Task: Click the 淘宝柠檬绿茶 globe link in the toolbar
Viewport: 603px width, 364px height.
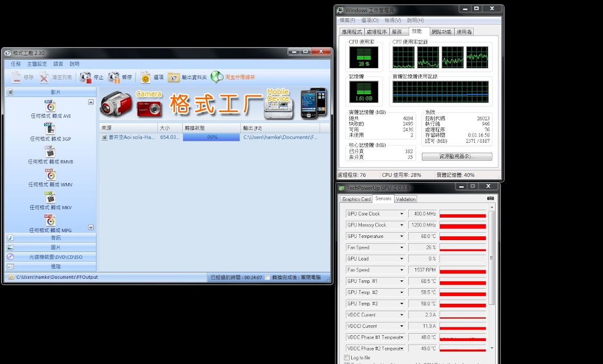Action: pyautogui.click(x=217, y=77)
